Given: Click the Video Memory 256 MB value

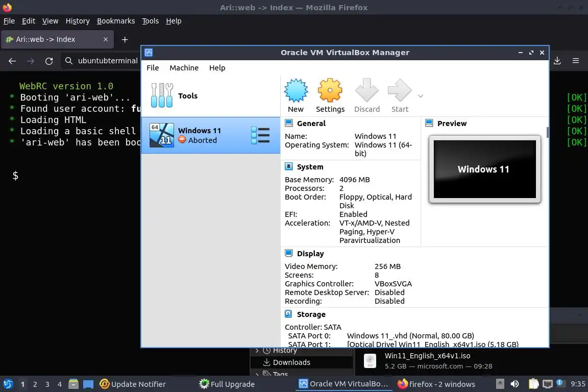Looking at the screenshot, I should [387, 266].
